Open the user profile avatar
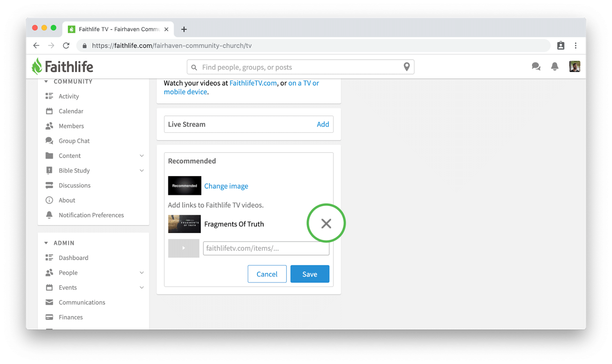 click(575, 67)
